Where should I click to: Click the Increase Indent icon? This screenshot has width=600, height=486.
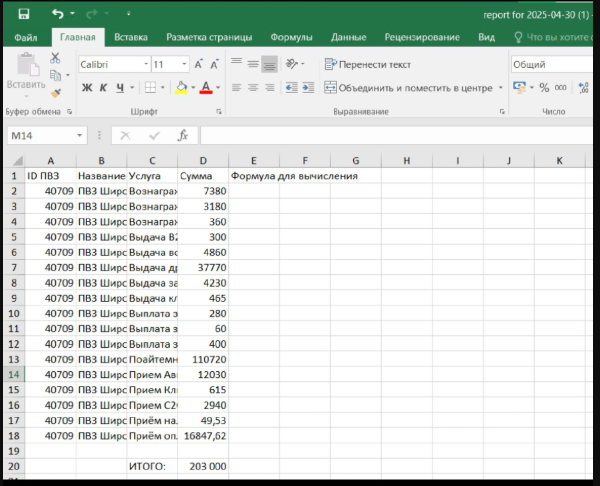pyautogui.click(x=308, y=88)
